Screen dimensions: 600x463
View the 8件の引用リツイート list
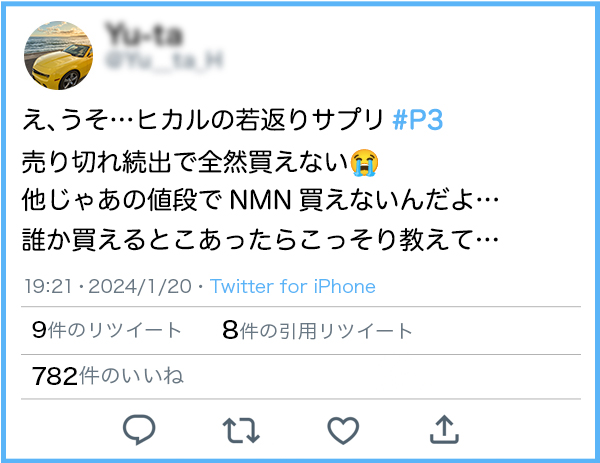tap(317, 330)
